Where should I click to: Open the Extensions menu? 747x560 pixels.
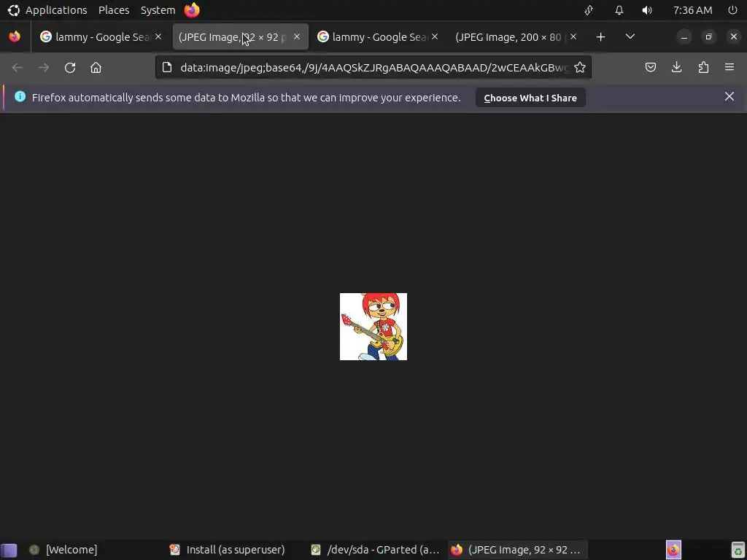[x=703, y=68]
